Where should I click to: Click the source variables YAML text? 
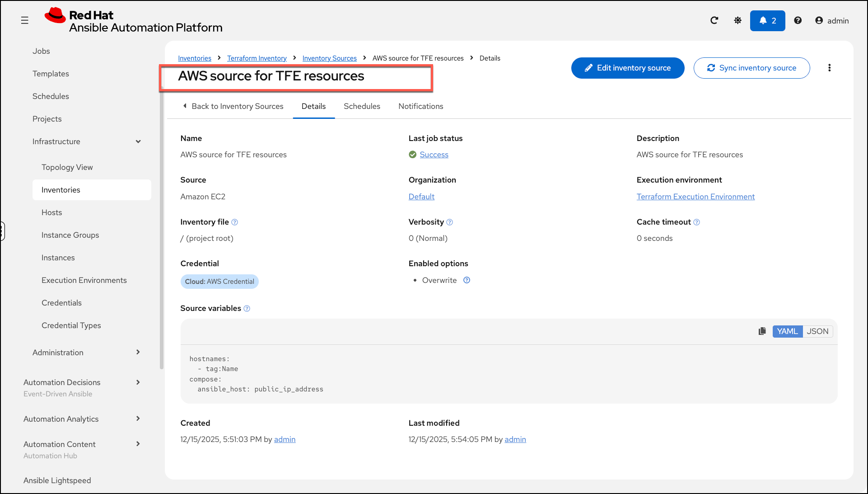click(x=256, y=374)
